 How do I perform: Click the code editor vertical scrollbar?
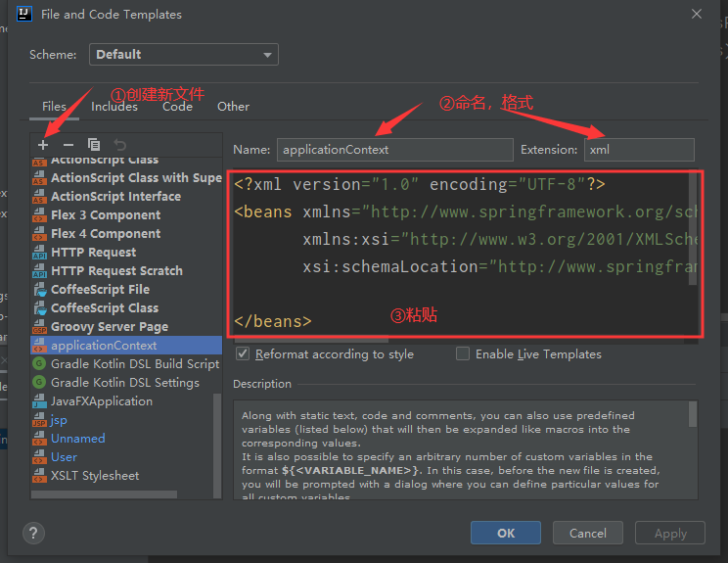pos(692,228)
